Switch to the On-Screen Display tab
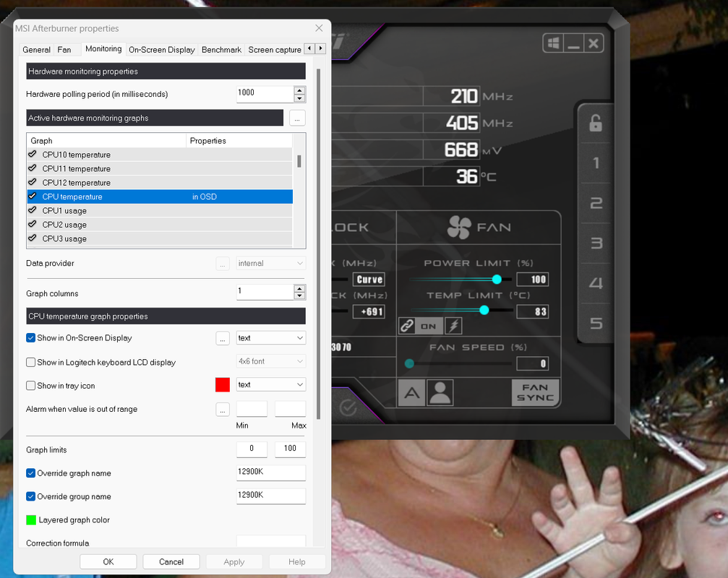The image size is (728, 578). coord(161,50)
